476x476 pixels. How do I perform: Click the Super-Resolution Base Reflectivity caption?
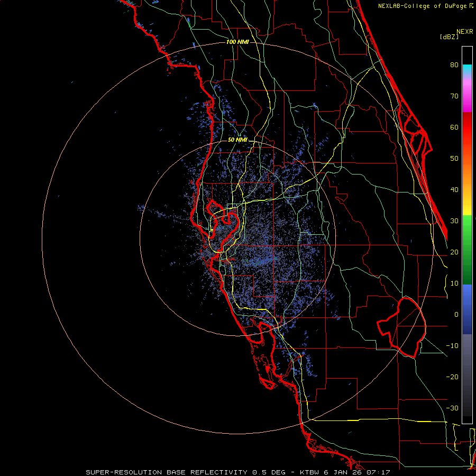tap(237, 472)
